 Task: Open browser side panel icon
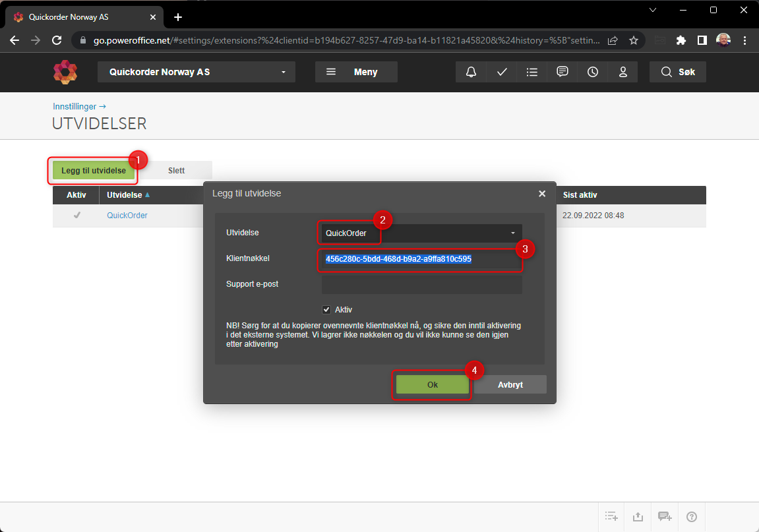coord(702,41)
